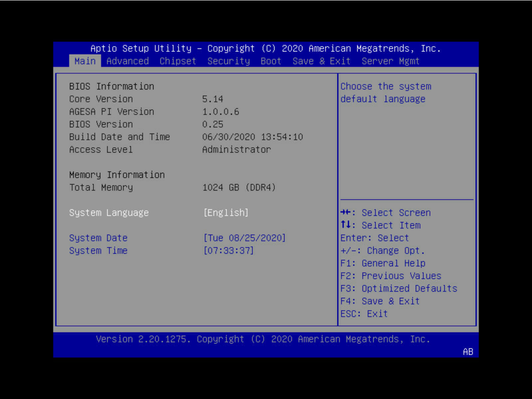
Task: Click the Total Memory label
Action: pos(101,188)
